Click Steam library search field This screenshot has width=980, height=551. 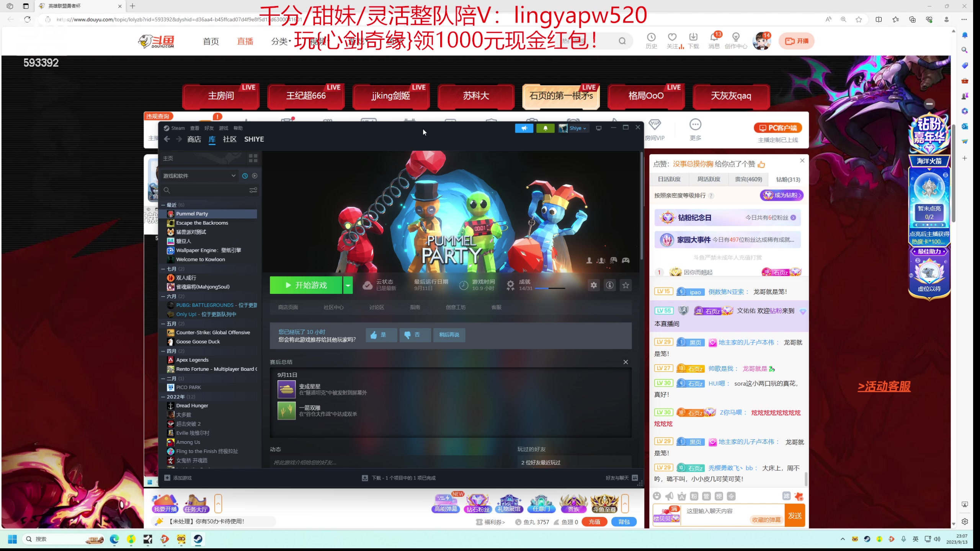point(207,190)
